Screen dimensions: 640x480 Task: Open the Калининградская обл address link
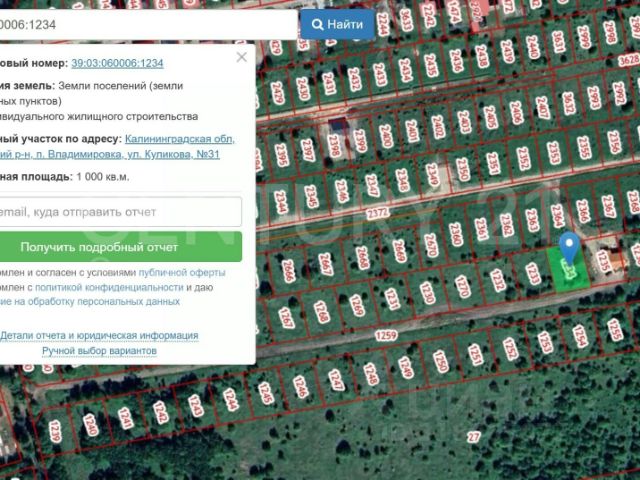(x=180, y=139)
